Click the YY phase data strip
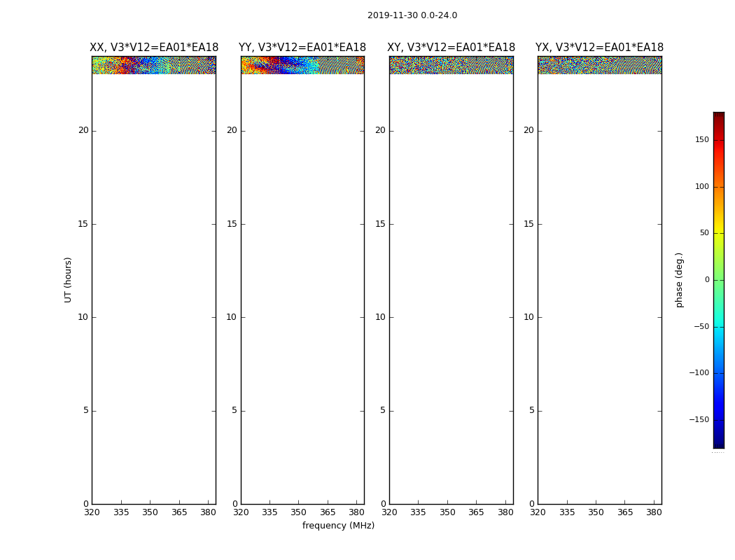The width and height of the screenshot is (735, 560). tap(302, 65)
